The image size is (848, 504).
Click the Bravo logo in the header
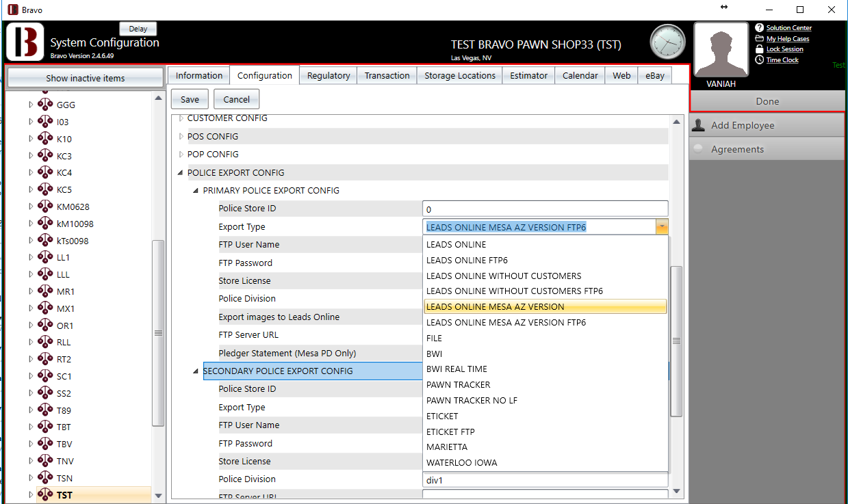(x=25, y=42)
